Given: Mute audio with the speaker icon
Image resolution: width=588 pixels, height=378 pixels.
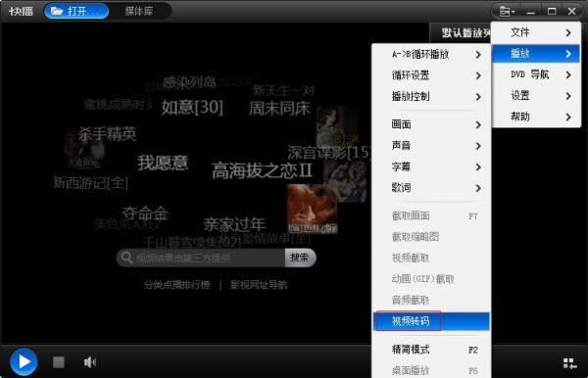Looking at the screenshot, I should coord(90,362).
